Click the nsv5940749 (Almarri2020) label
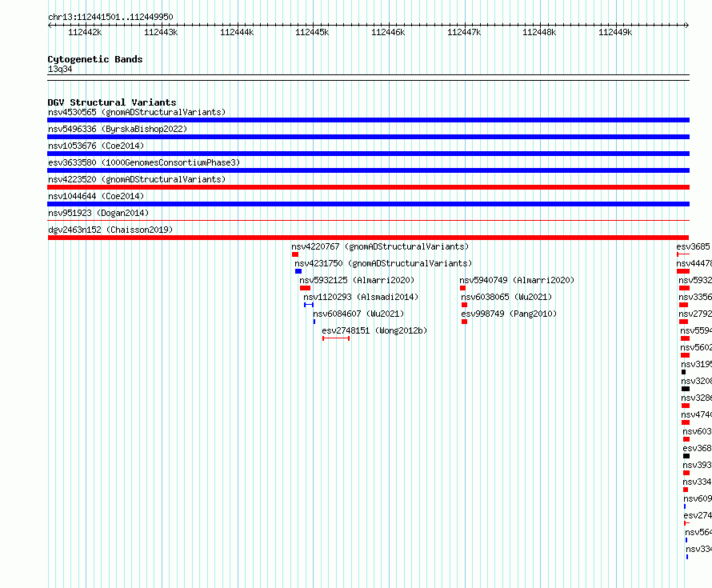Image resolution: width=712 pixels, height=588 pixels. pyautogui.click(x=517, y=280)
